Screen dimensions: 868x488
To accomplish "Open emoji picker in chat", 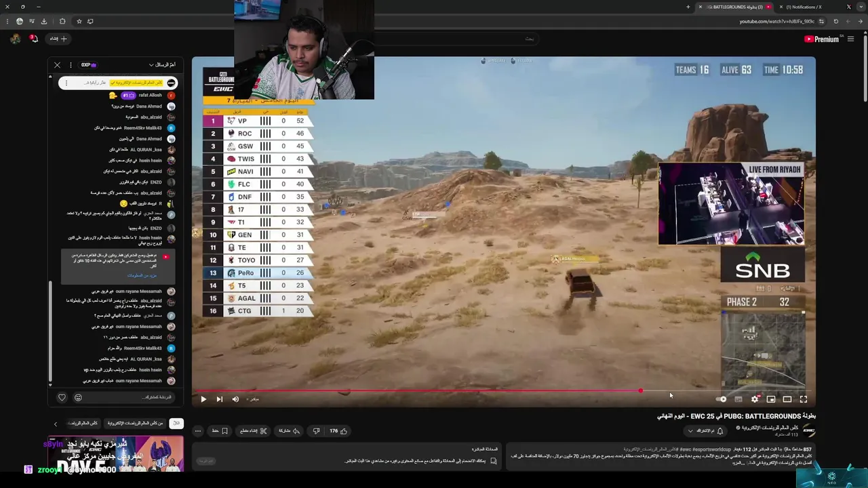I will click(78, 397).
